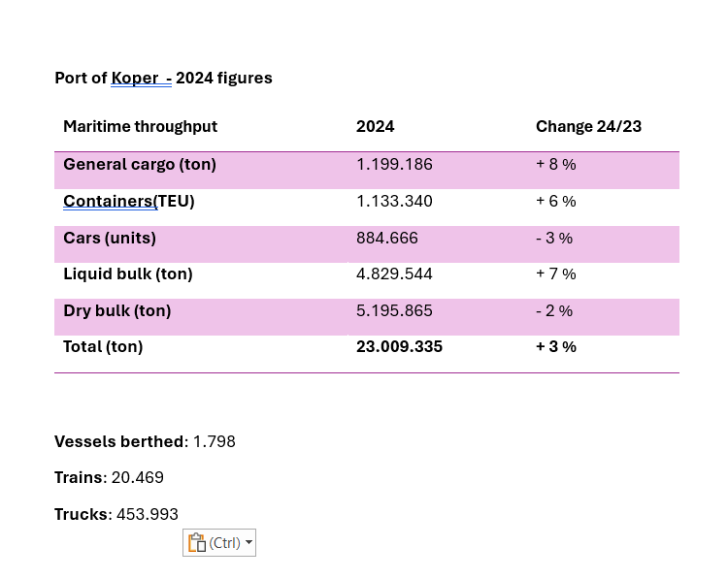Viewport: 728px width, 579px height.
Task: Click the value '1.199.186'
Action: [x=394, y=164]
